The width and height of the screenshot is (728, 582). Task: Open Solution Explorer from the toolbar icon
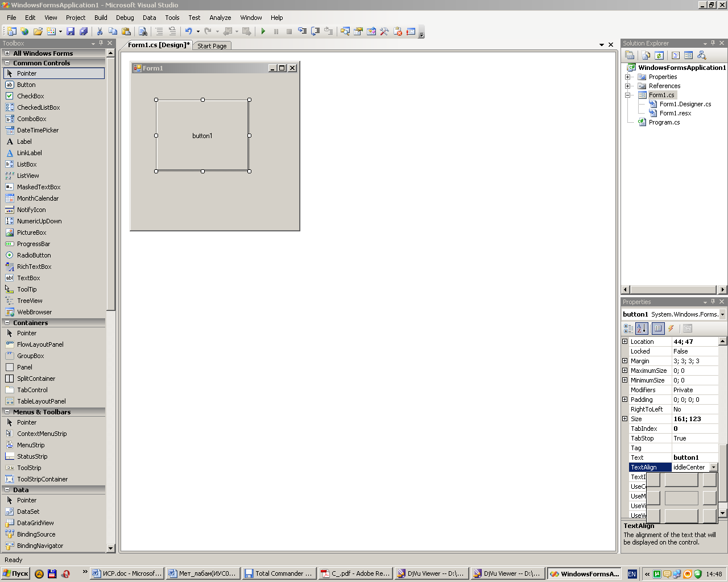click(345, 31)
